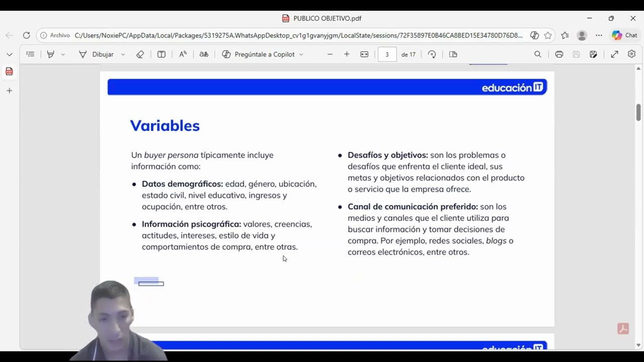Expand the Copilot dropdown arrow
The image size is (644, 362).
pos(301,54)
